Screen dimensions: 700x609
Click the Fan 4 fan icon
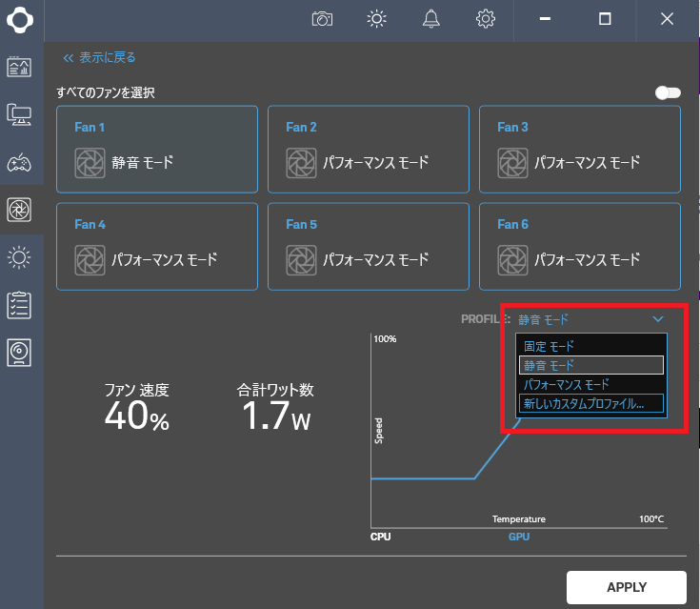tap(90, 260)
